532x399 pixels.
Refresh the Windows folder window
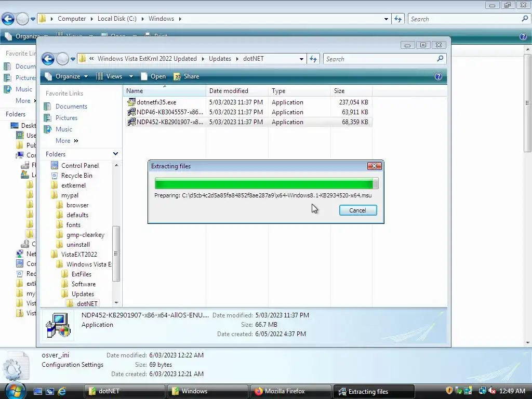(398, 19)
